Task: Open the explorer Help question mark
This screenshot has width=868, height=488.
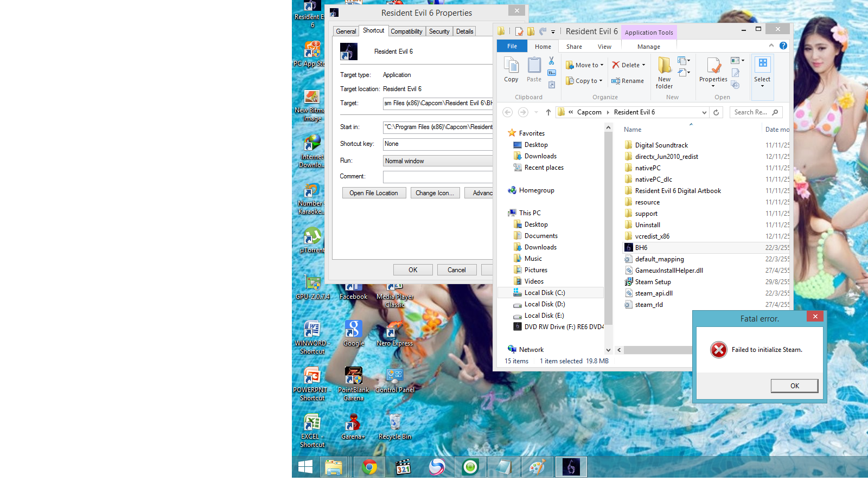Action: pyautogui.click(x=783, y=46)
